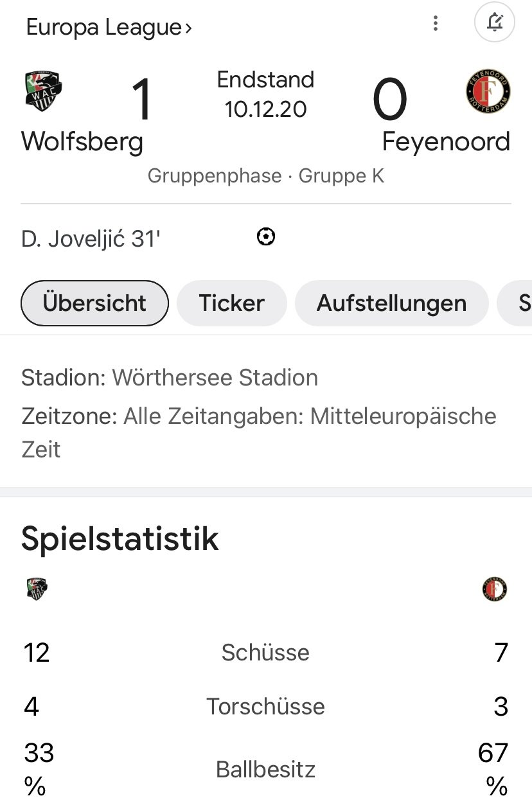532x805 pixels.
Task: Open Europa League chevron link
Action: click(109, 28)
